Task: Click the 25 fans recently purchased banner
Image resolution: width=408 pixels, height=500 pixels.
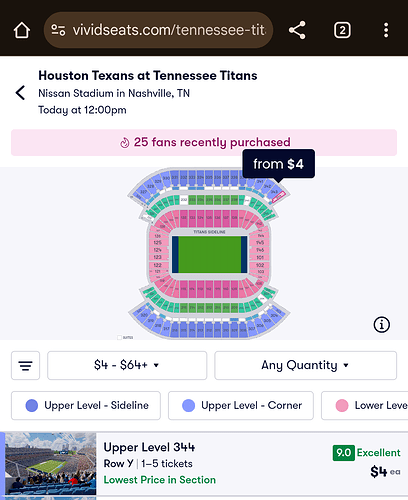Action: point(204,142)
